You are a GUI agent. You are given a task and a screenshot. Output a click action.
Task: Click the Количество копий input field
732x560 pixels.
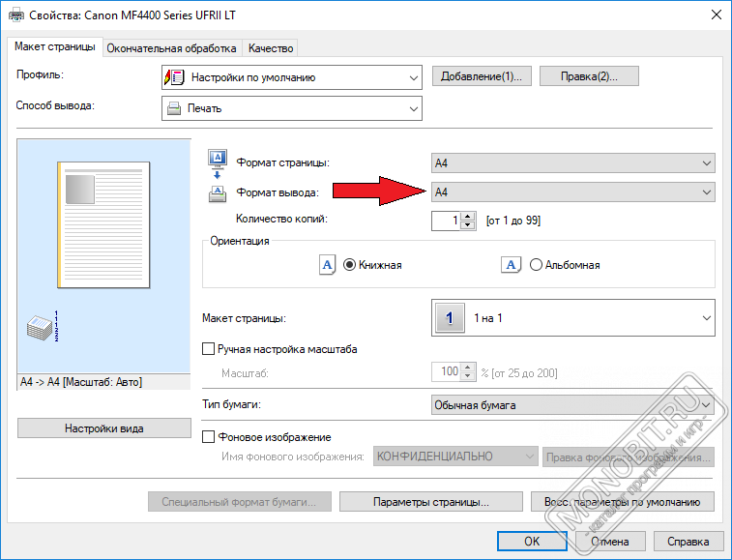point(446,221)
